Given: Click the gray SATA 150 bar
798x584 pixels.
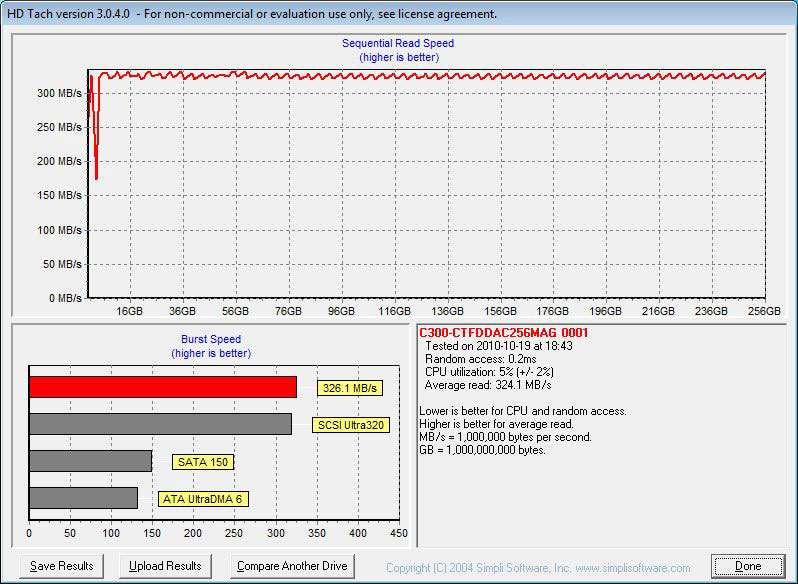Looking at the screenshot, I should pyautogui.click(x=91, y=461).
